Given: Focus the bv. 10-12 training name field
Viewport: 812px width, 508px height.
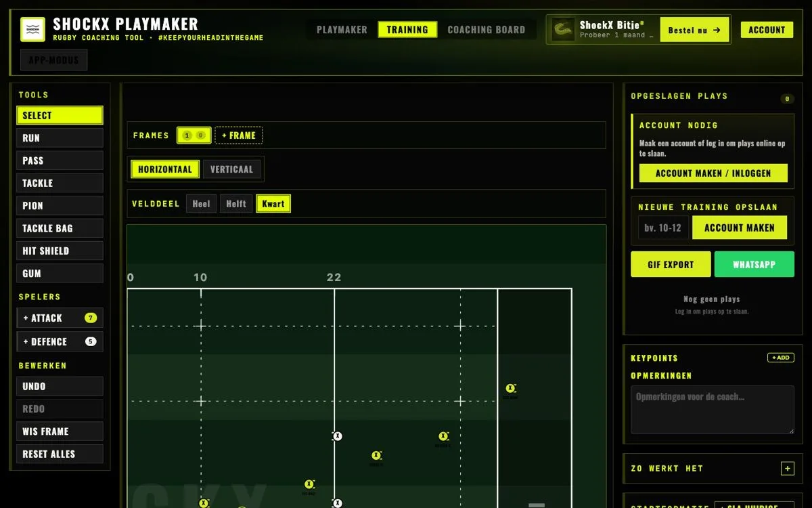Looking at the screenshot, I should (663, 228).
